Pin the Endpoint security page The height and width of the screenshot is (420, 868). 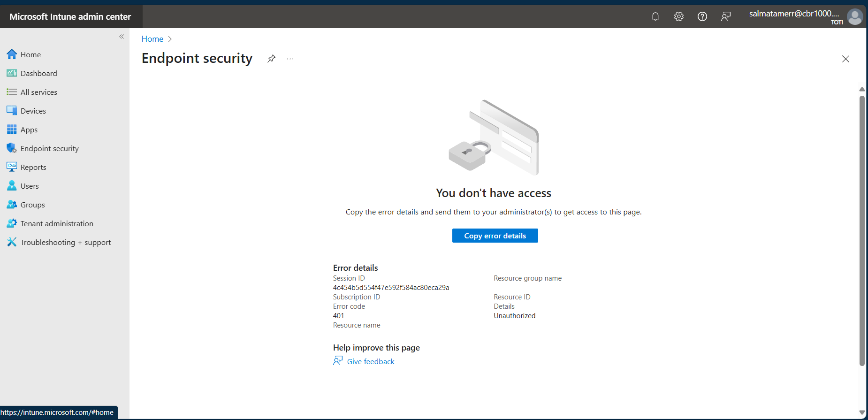[x=271, y=59]
